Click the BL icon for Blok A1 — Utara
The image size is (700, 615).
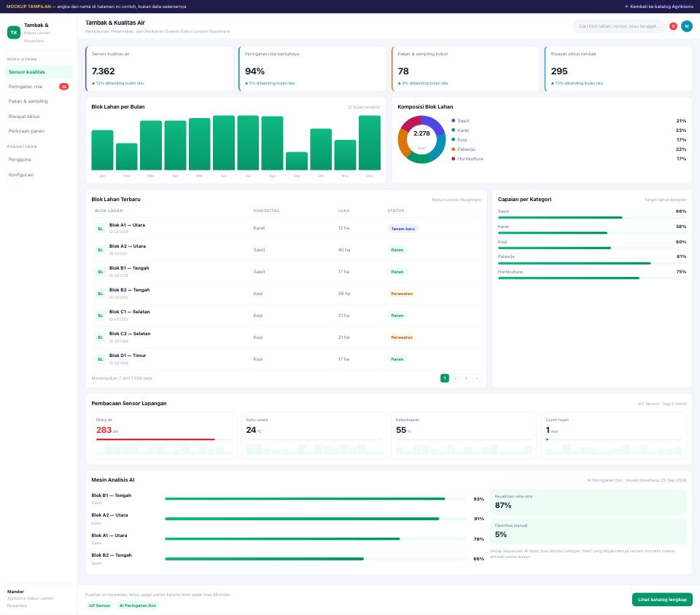pyautogui.click(x=101, y=229)
